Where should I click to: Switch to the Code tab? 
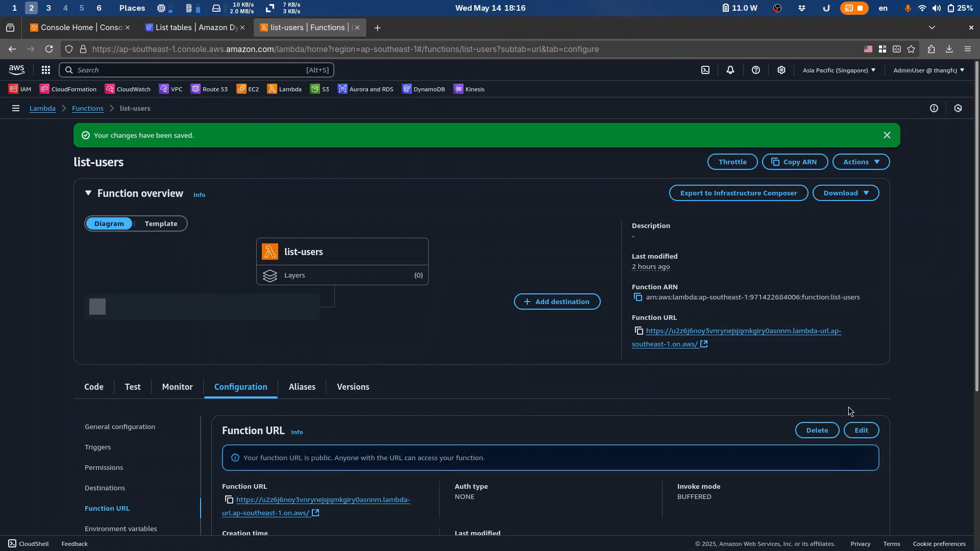pyautogui.click(x=94, y=387)
